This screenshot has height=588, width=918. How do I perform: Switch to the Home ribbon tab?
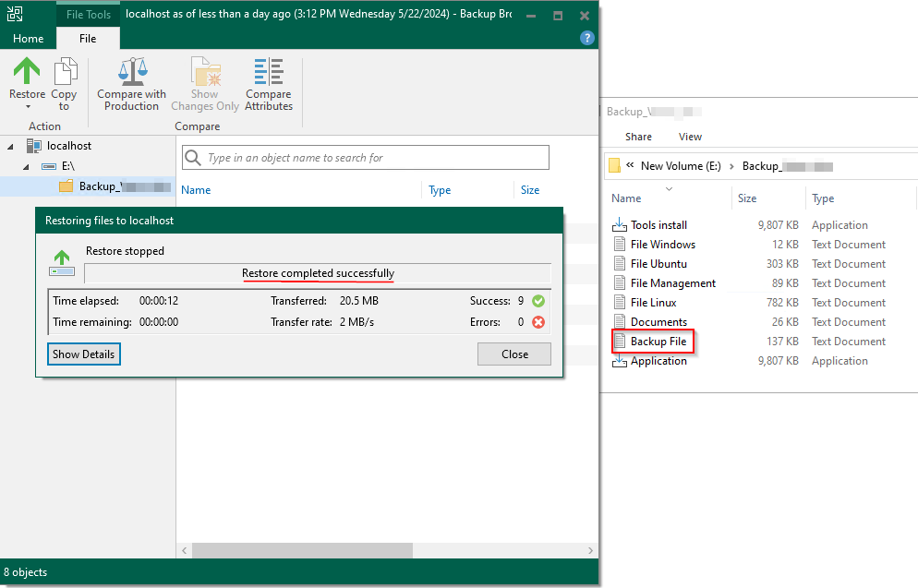(29, 39)
